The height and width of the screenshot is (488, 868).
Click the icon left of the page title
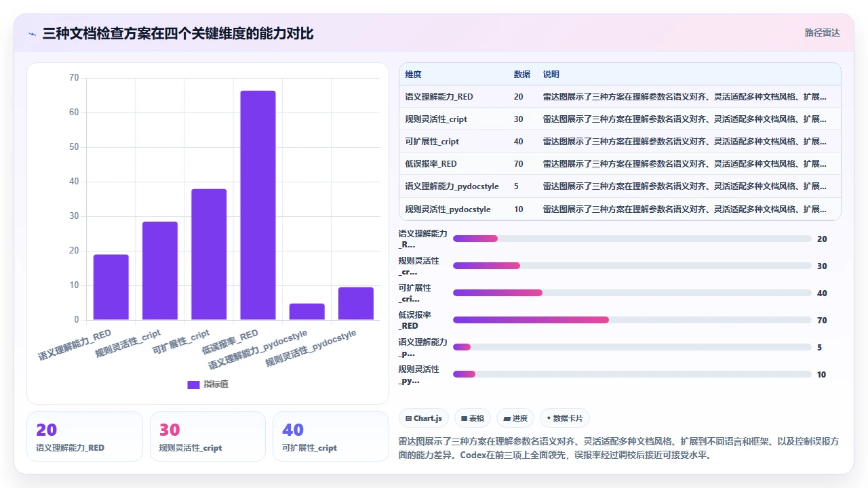[32, 33]
